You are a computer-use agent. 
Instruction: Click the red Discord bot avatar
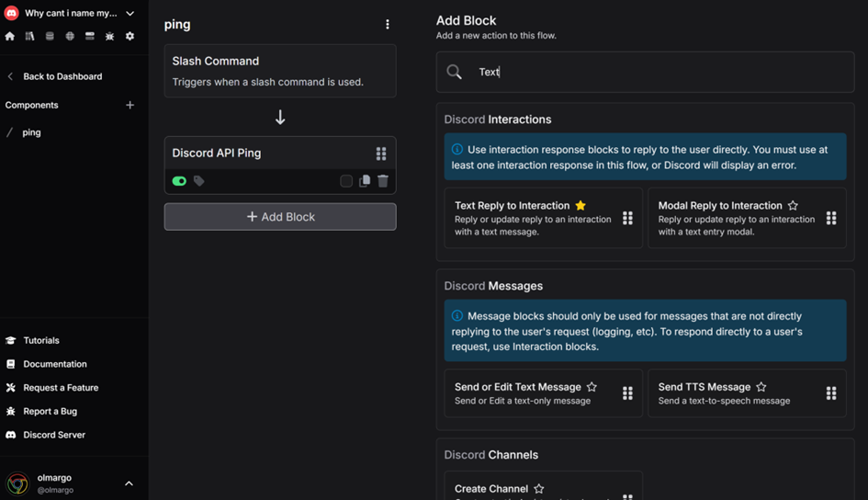click(x=11, y=13)
